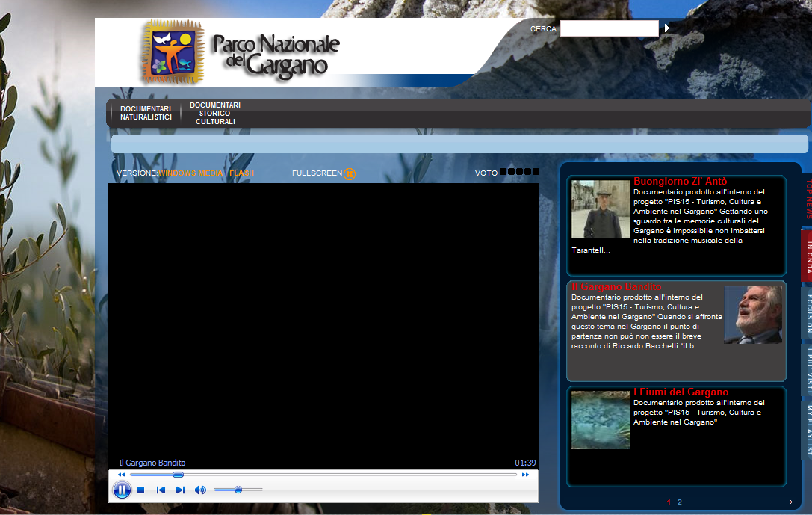
Task: Skip to the previous track
Action: [x=161, y=490]
